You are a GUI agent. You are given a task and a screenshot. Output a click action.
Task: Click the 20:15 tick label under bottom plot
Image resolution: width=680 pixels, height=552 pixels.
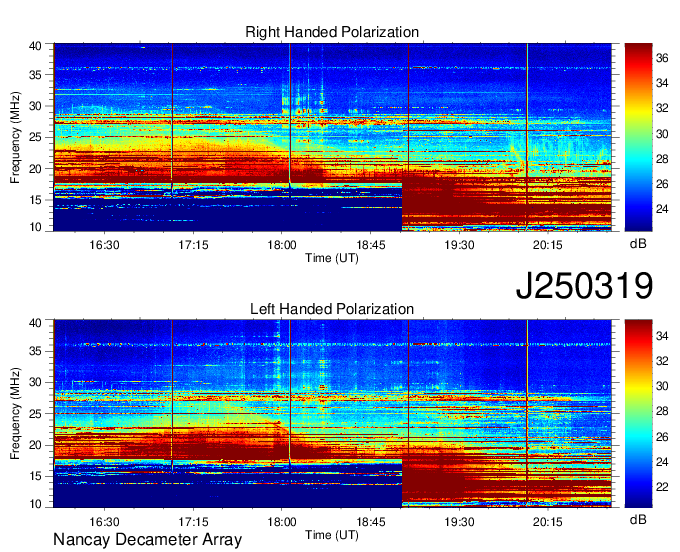coord(548,521)
